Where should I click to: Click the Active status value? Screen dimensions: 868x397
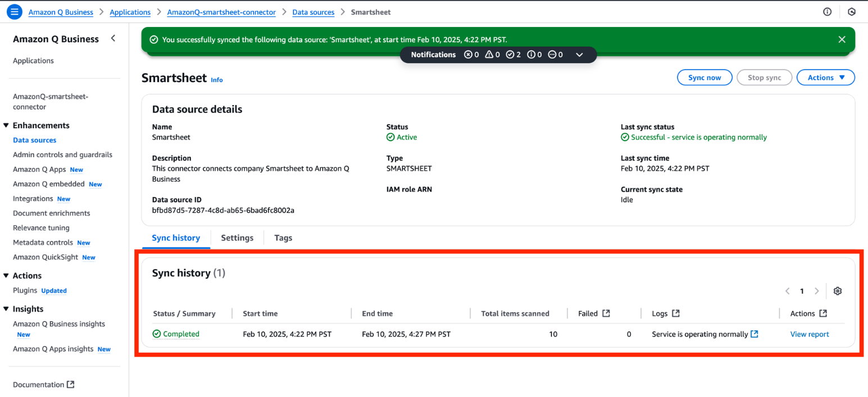pos(407,138)
